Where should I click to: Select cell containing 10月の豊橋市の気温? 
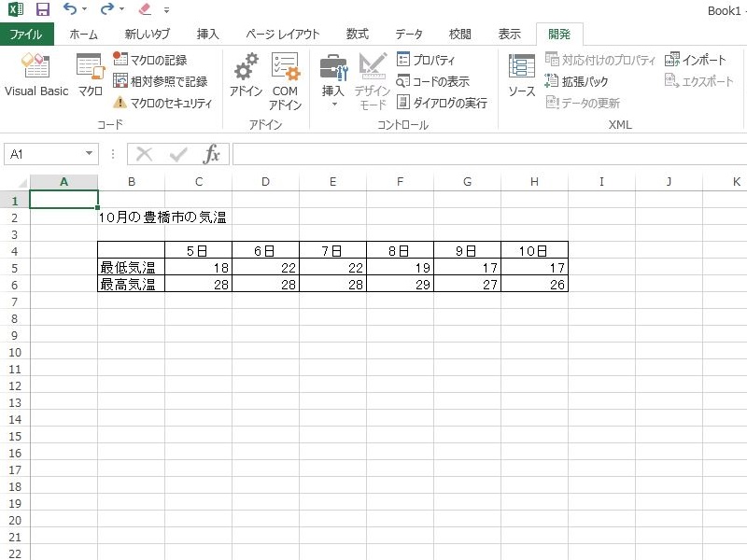coord(131,217)
